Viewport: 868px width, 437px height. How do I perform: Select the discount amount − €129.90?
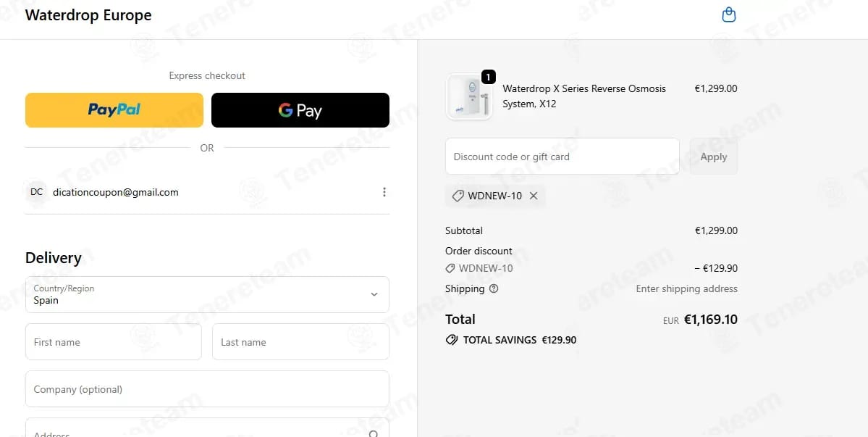pyautogui.click(x=716, y=269)
